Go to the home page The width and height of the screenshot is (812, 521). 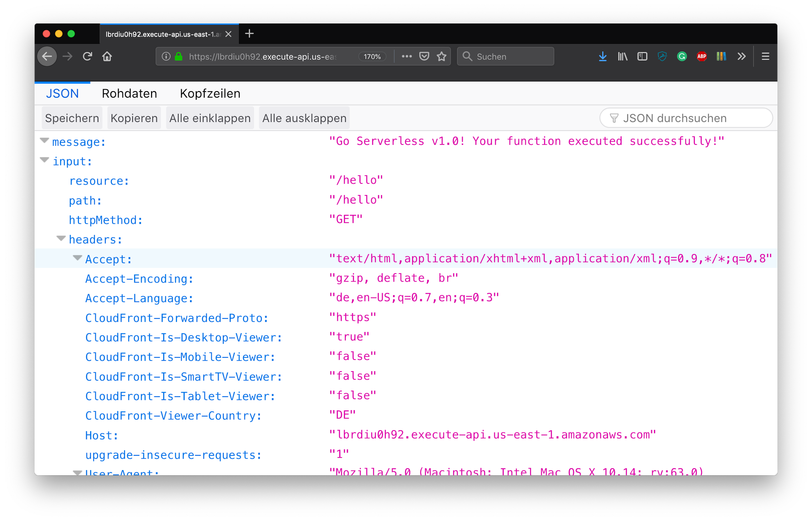pyautogui.click(x=107, y=56)
